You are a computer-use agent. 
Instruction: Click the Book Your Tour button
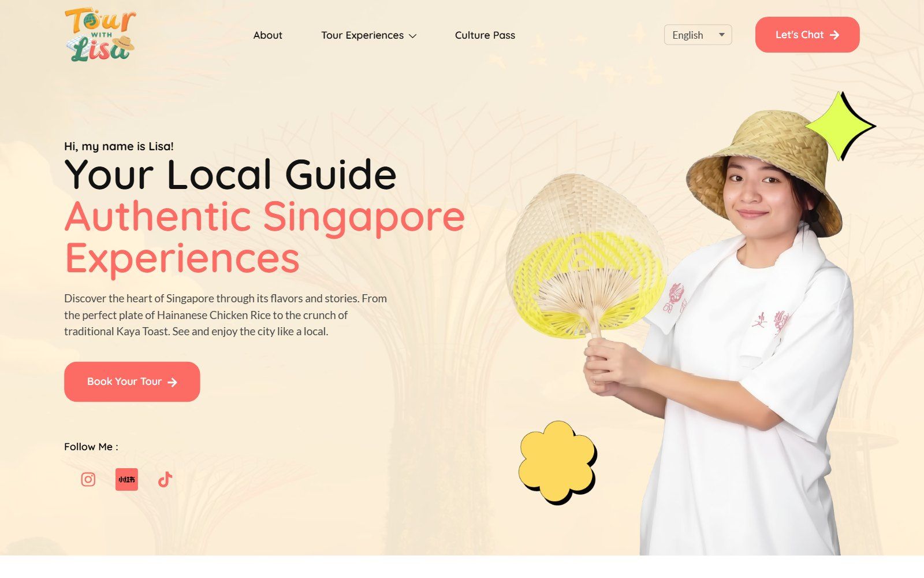click(x=132, y=381)
